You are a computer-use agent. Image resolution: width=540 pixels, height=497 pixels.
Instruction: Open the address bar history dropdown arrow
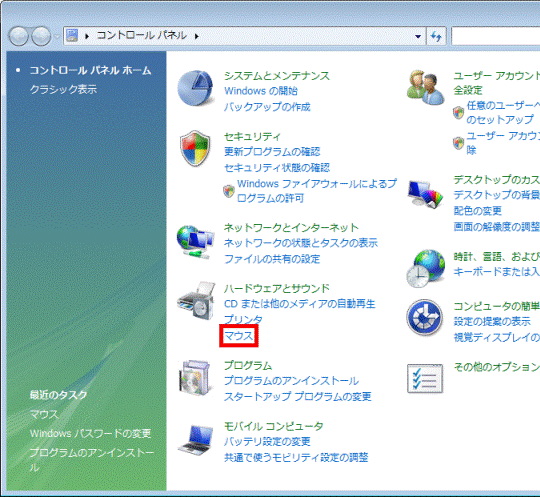pos(418,36)
